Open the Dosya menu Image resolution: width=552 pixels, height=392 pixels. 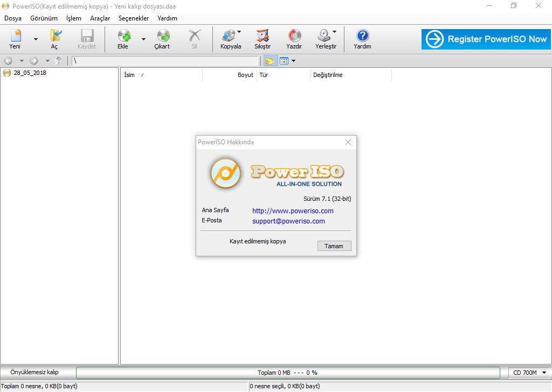13,18
